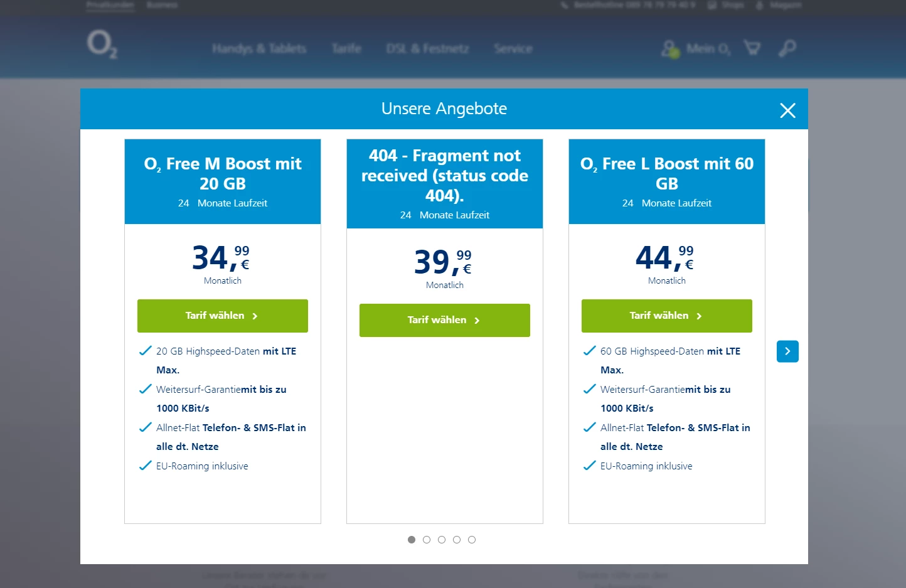The height and width of the screenshot is (588, 906).
Task: Switch to the Business tab
Action: 163,5
